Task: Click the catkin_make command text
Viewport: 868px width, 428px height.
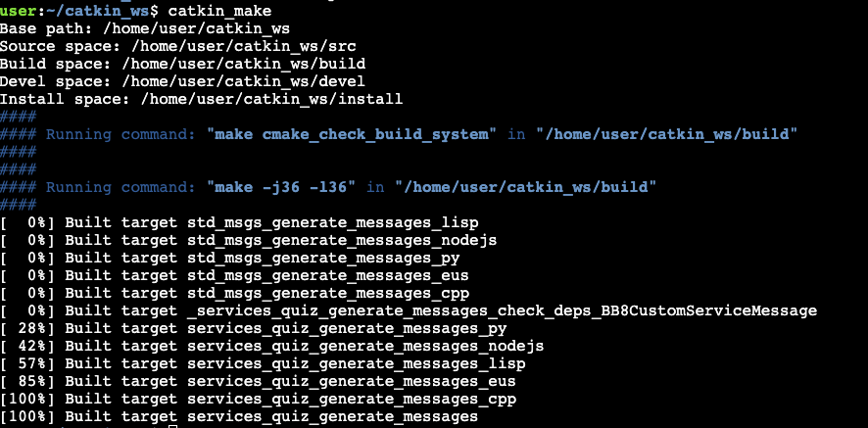Action: (219, 11)
